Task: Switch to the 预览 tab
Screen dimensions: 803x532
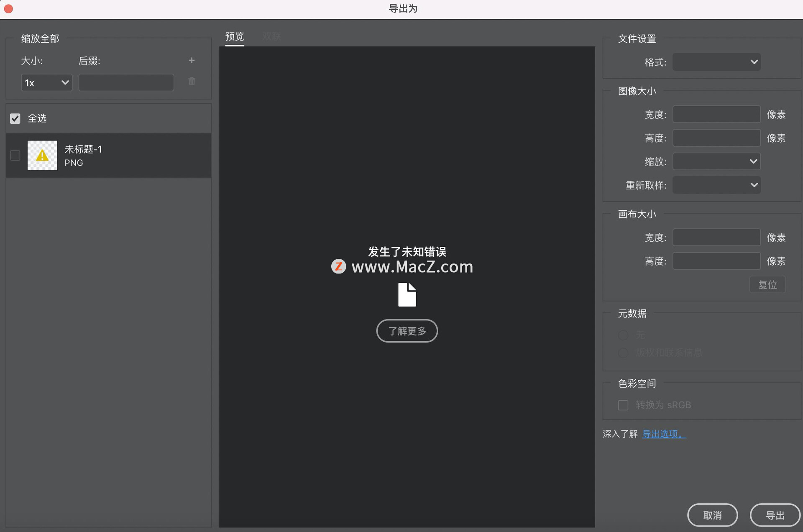Action: pyautogui.click(x=234, y=37)
